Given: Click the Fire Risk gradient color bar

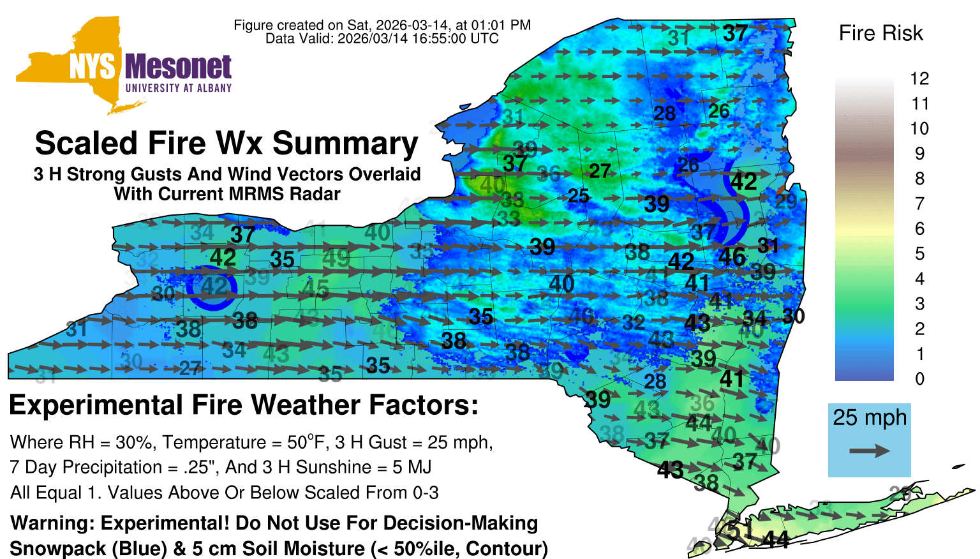Looking at the screenshot, I should click(x=864, y=230).
